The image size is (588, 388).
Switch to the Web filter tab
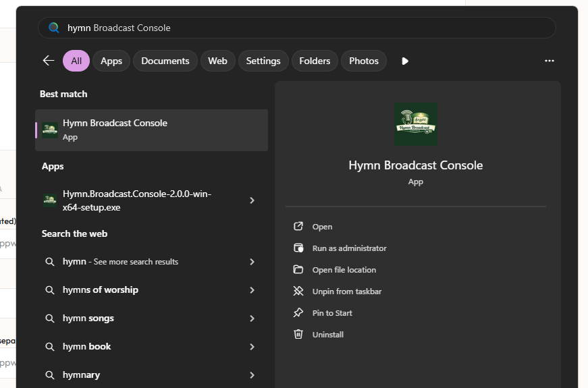(x=217, y=61)
